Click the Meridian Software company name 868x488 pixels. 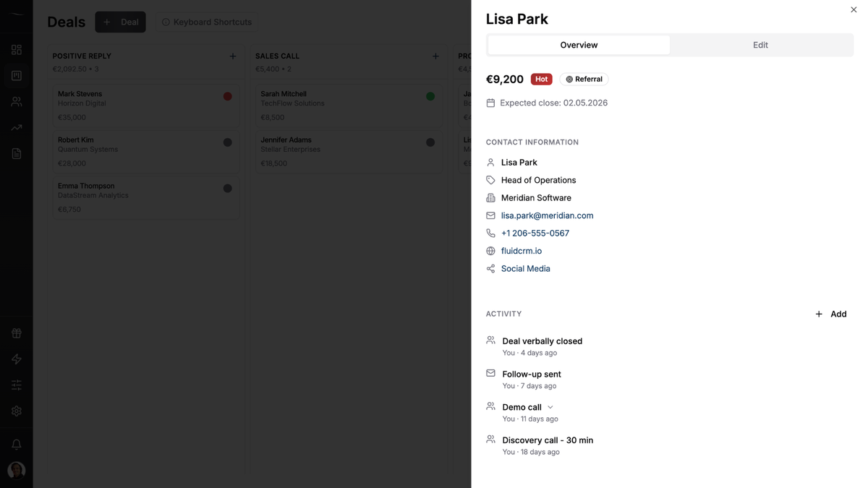point(536,197)
